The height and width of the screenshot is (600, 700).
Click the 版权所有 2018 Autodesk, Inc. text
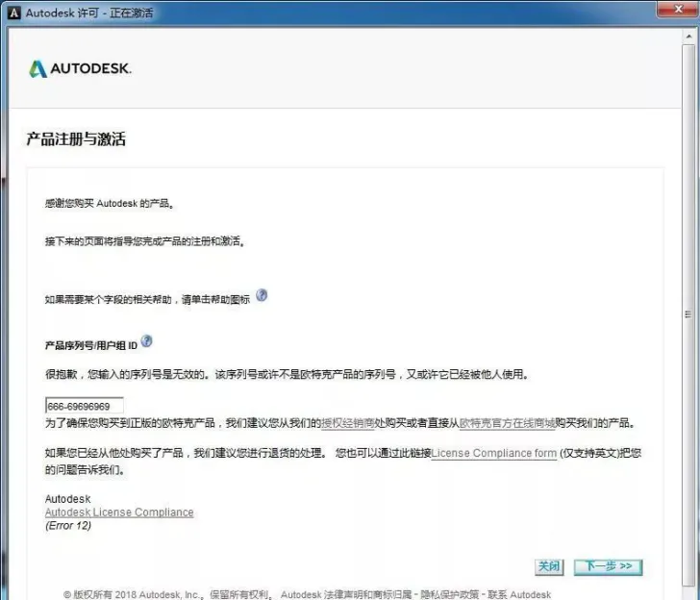[131, 594]
